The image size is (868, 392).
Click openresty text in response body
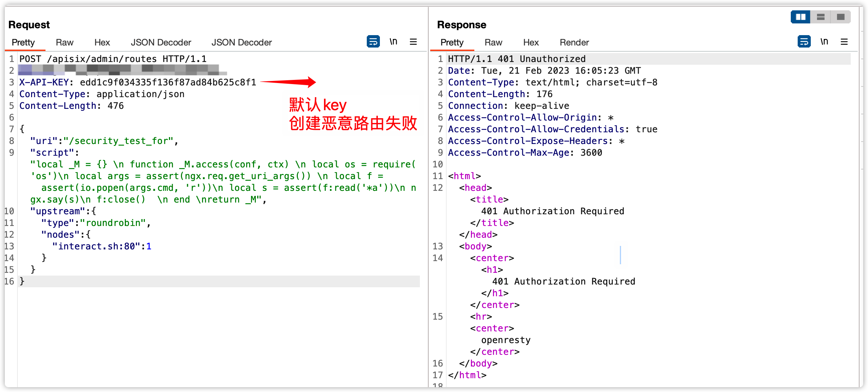506,340
